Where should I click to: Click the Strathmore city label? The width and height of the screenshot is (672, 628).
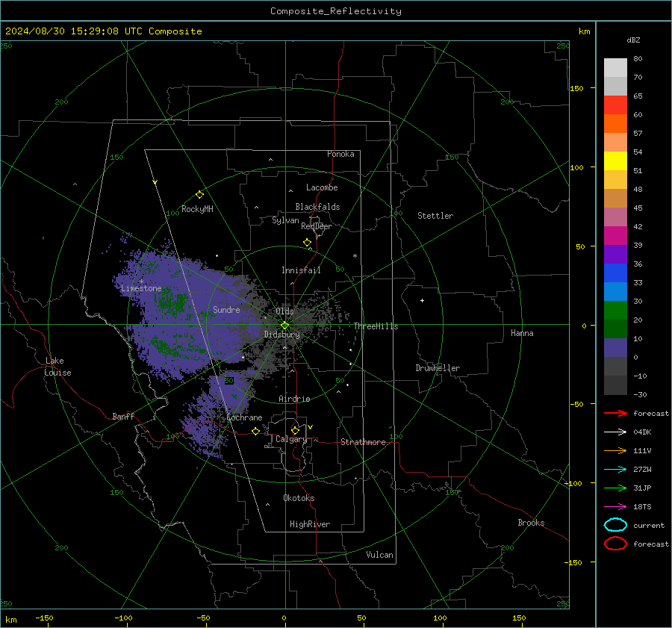[363, 442]
